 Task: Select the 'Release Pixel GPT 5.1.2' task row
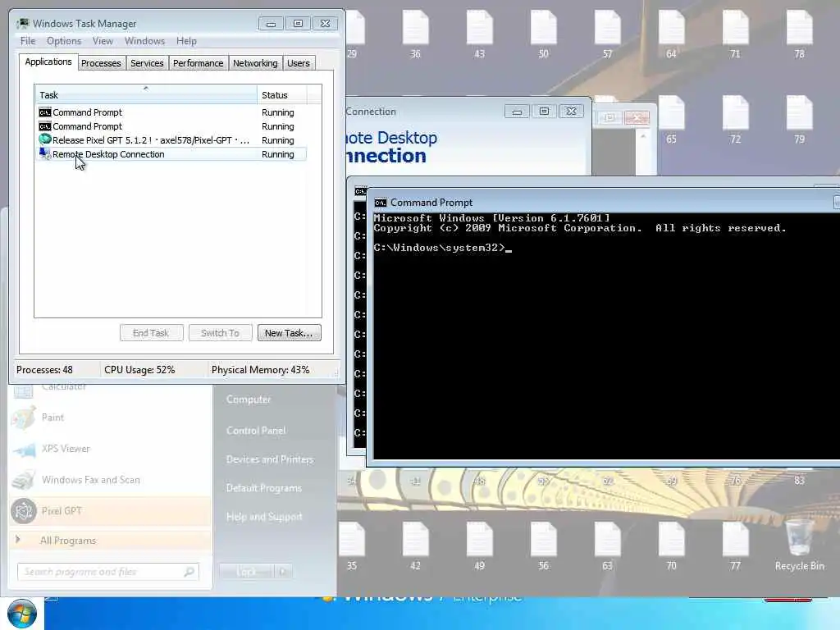(x=171, y=139)
